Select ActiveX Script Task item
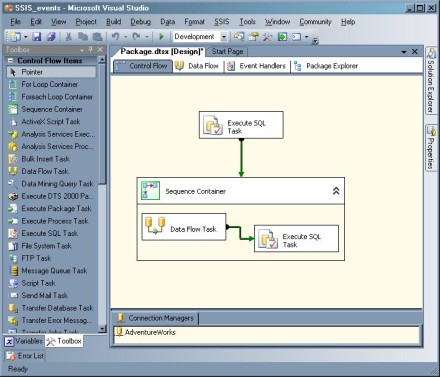 coord(51,122)
